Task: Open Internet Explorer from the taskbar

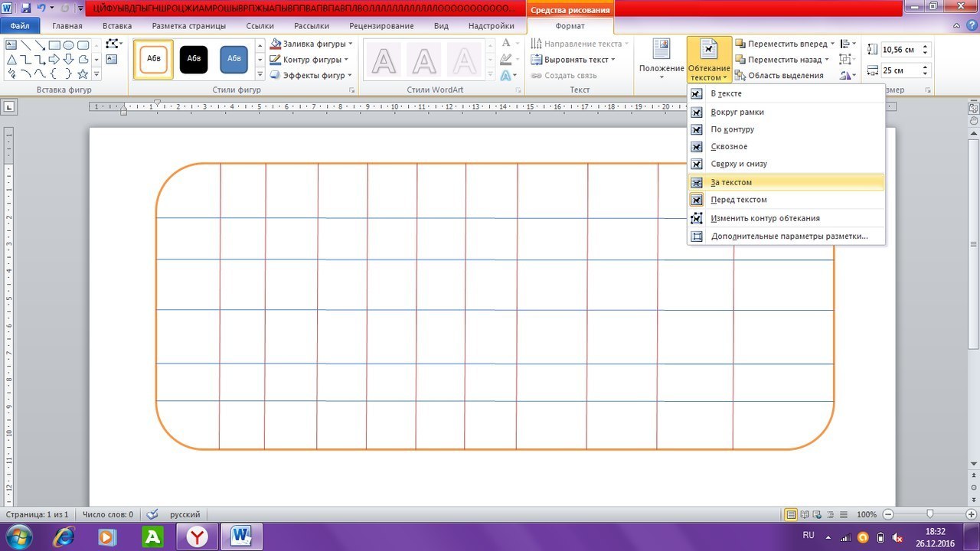Action: click(x=64, y=536)
